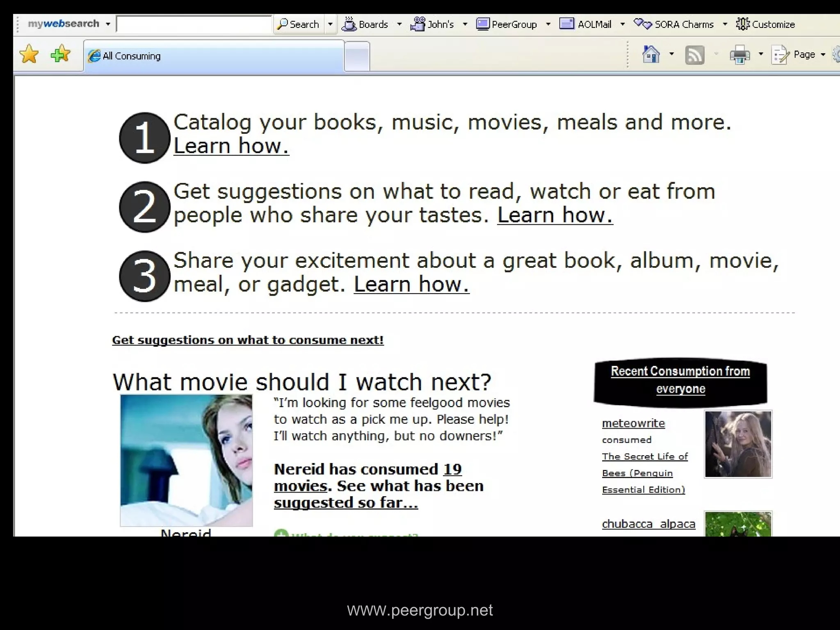Click in the mywebsearch text field
The width and height of the screenshot is (840, 630).
(x=194, y=24)
